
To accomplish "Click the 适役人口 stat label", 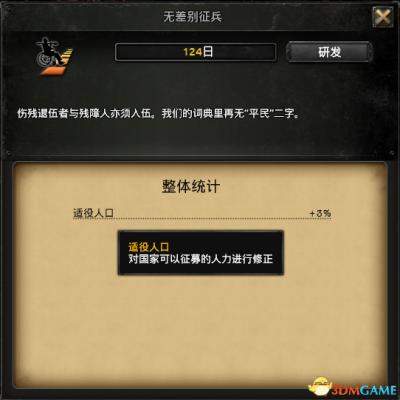I will 93,213.
